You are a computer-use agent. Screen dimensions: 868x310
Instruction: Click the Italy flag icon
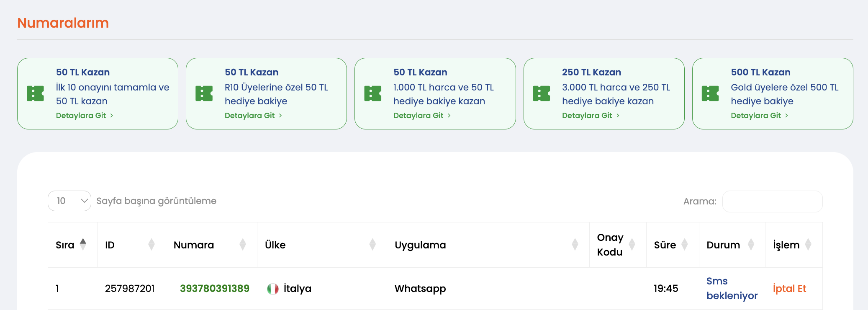tap(273, 289)
